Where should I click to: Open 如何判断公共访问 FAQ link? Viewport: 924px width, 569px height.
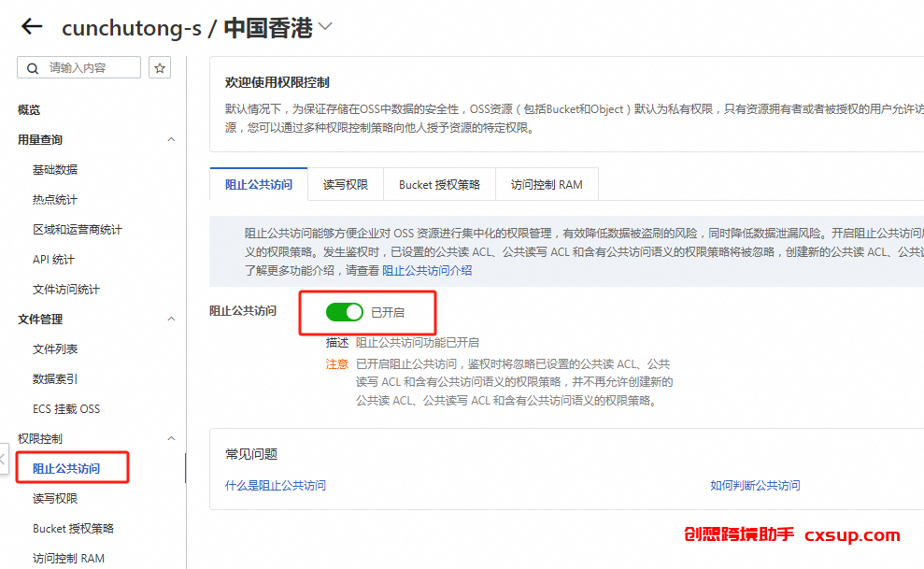(x=756, y=485)
